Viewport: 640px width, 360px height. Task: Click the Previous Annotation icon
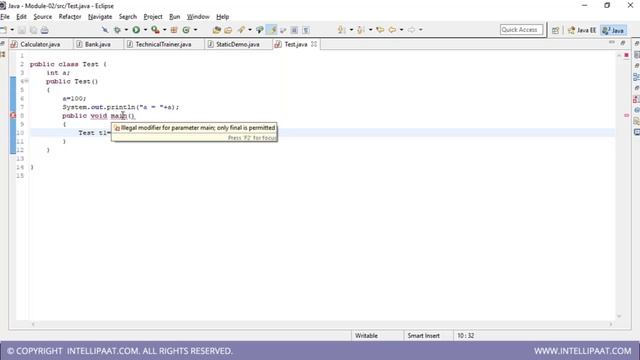pos(361,30)
